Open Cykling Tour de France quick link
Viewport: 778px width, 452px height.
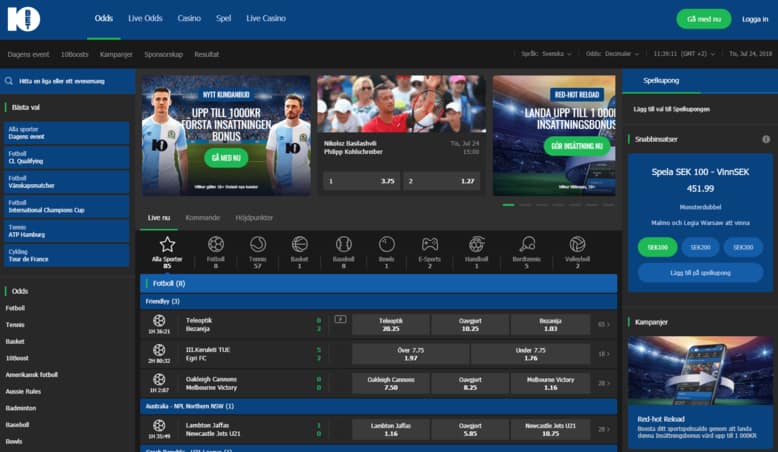coord(66,255)
